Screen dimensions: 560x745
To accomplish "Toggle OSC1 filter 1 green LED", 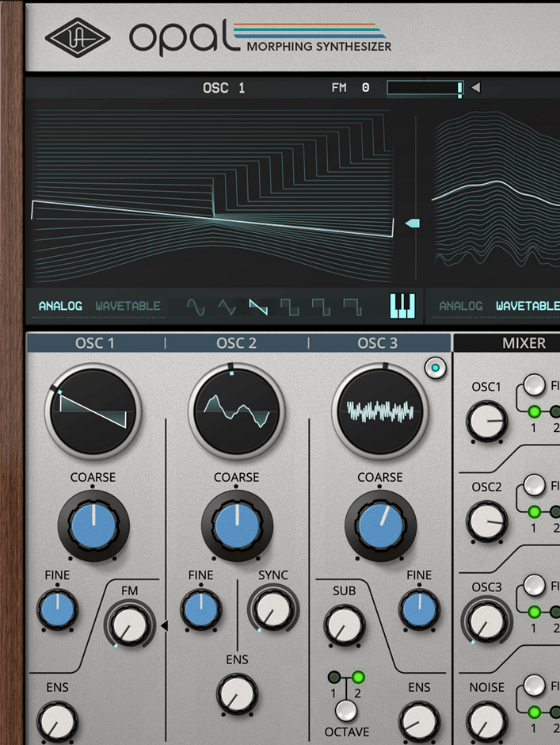I will pyautogui.click(x=534, y=411).
